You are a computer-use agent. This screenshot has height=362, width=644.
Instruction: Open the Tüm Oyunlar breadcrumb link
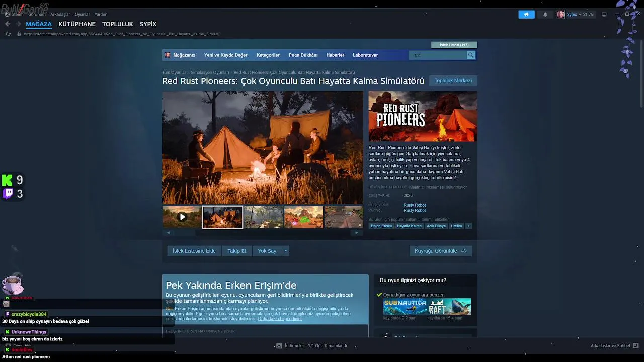pos(174,73)
